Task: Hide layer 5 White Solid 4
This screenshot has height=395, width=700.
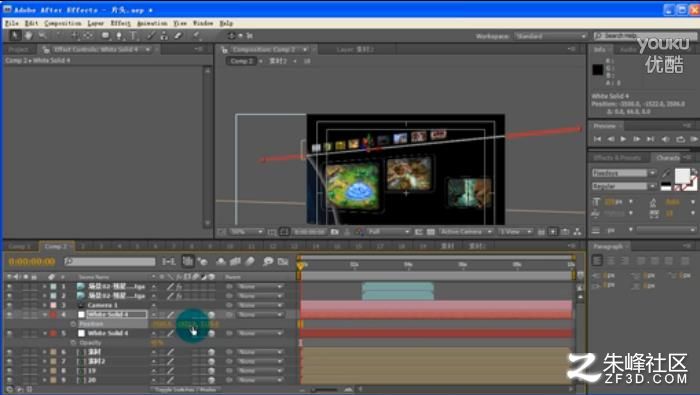Action: pos(9,333)
